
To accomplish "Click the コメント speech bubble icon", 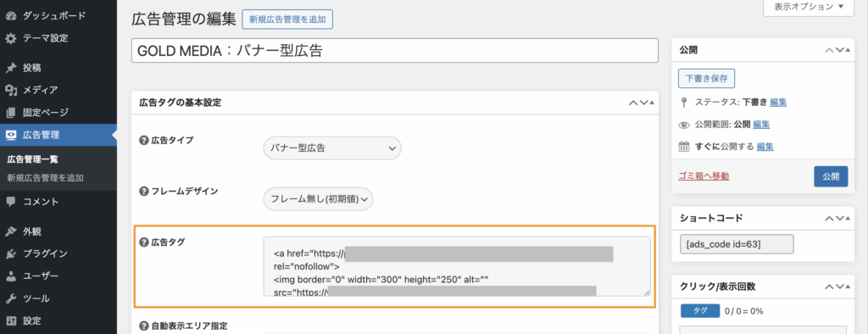I will [10, 202].
